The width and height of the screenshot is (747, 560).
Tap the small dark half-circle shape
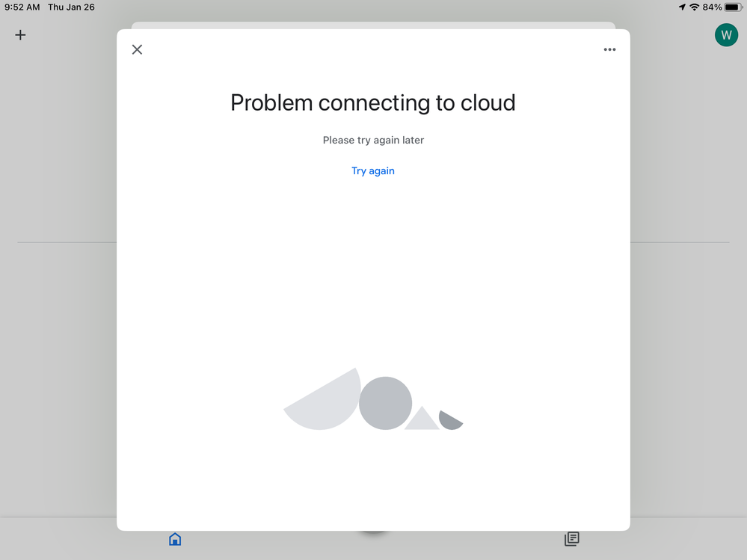450,420
